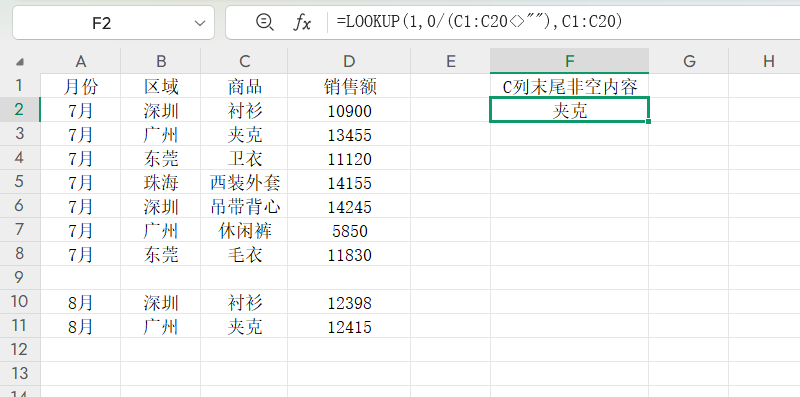Click the 珠海 region cell

161,182
